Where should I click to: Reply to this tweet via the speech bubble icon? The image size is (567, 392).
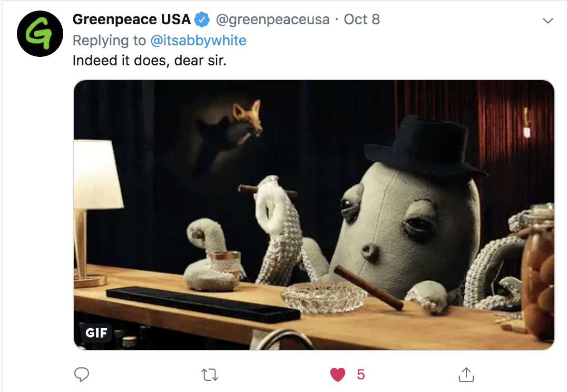click(x=81, y=375)
